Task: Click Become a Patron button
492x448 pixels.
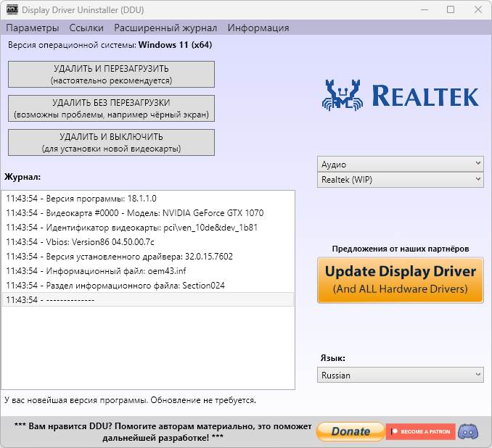Action: click(x=420, y=431)
